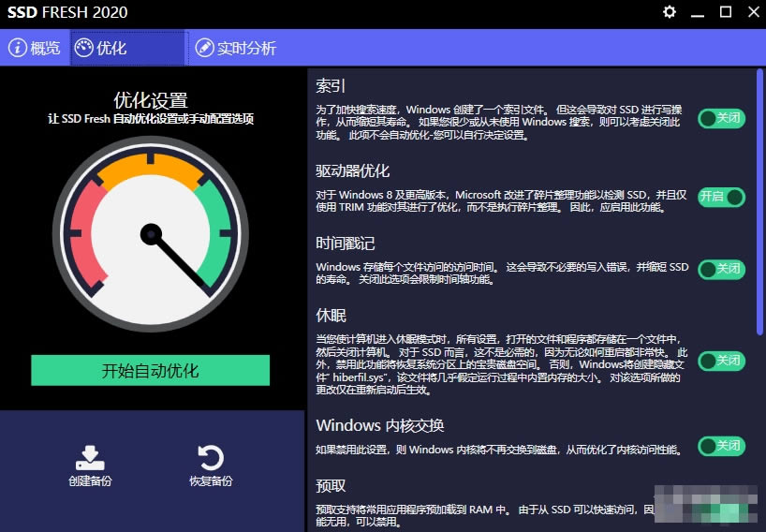Toggle the 时间戳记 switch
Image resolution: width=766 pixels, height=532 pixels.
722,269
